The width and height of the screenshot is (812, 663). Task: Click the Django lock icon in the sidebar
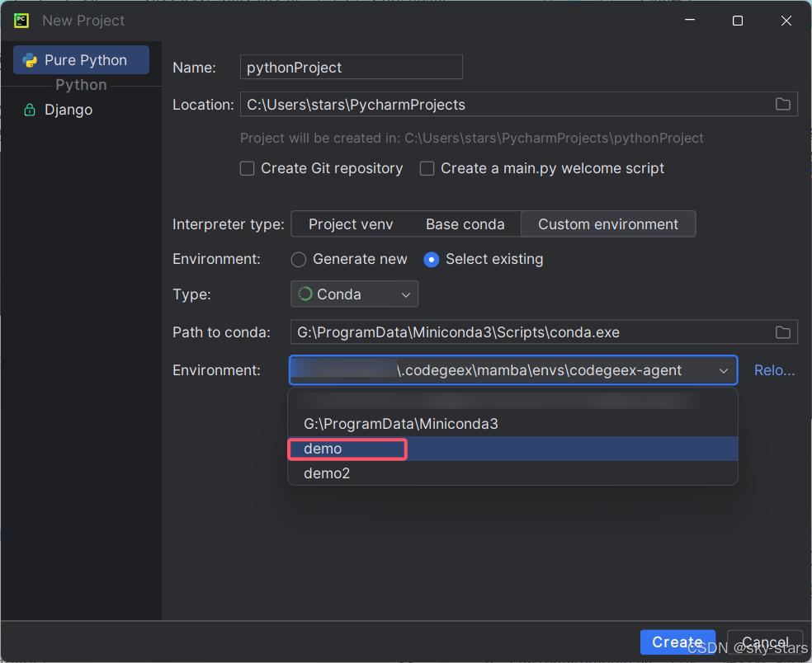click(30, 110)
